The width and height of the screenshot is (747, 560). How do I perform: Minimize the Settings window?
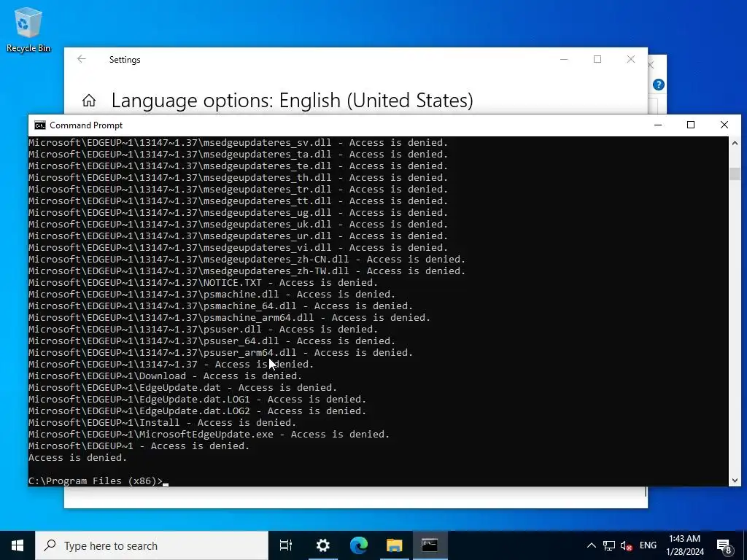point(564,59)
